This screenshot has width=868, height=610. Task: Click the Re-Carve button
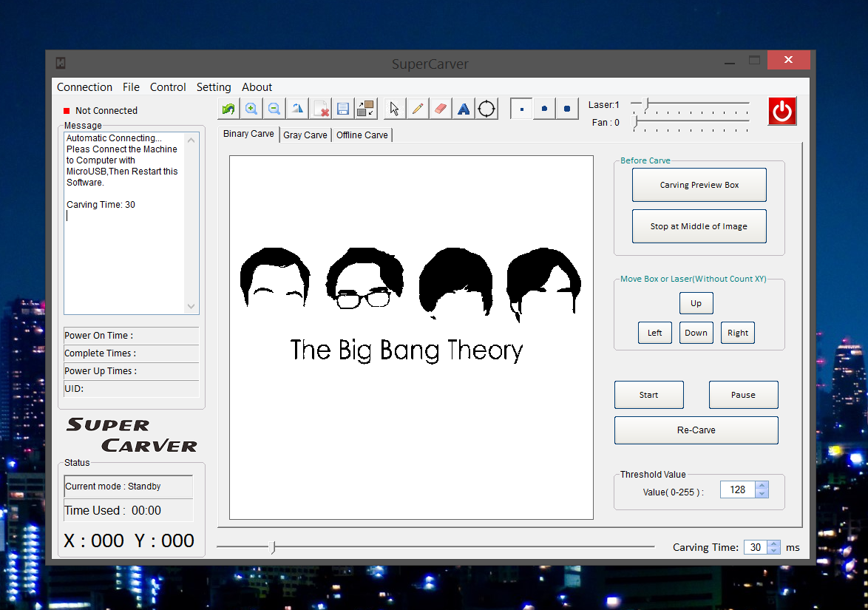click(696, 430)
